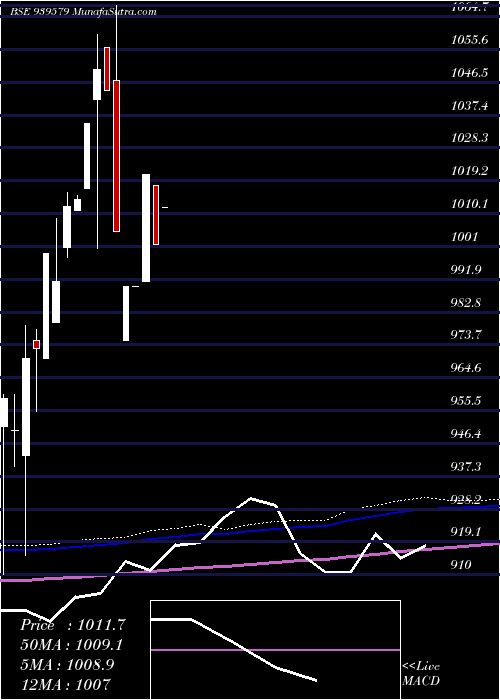Image resolution: width=500 pixels, height=700 pixels.
Task: Click the price label 1001
Action: [464, 237]
